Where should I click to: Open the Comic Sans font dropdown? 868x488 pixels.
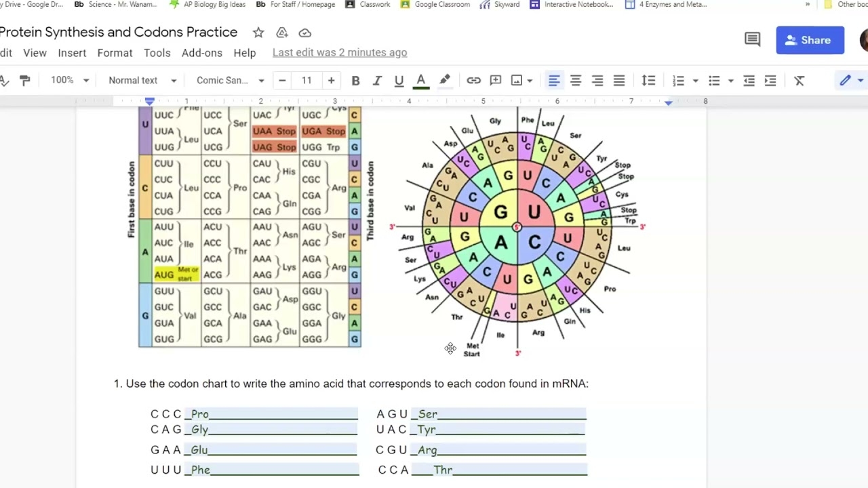(x=229, y=80)
